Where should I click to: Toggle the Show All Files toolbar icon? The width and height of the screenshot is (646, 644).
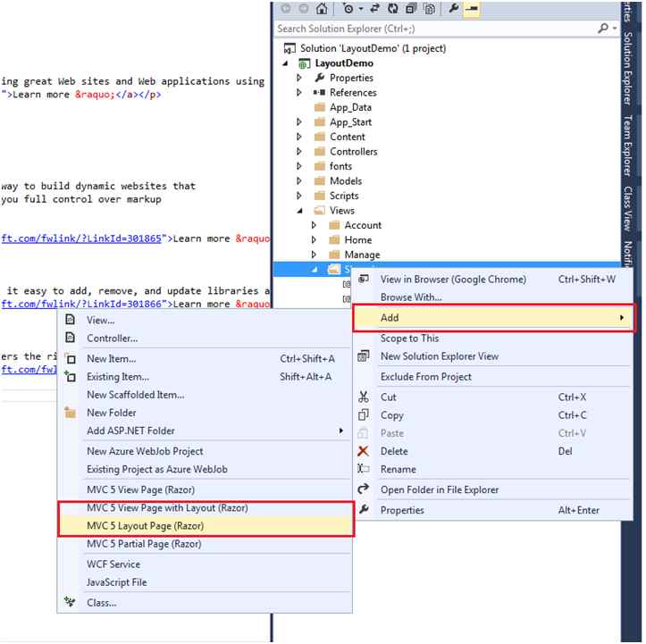pos(429,8)
